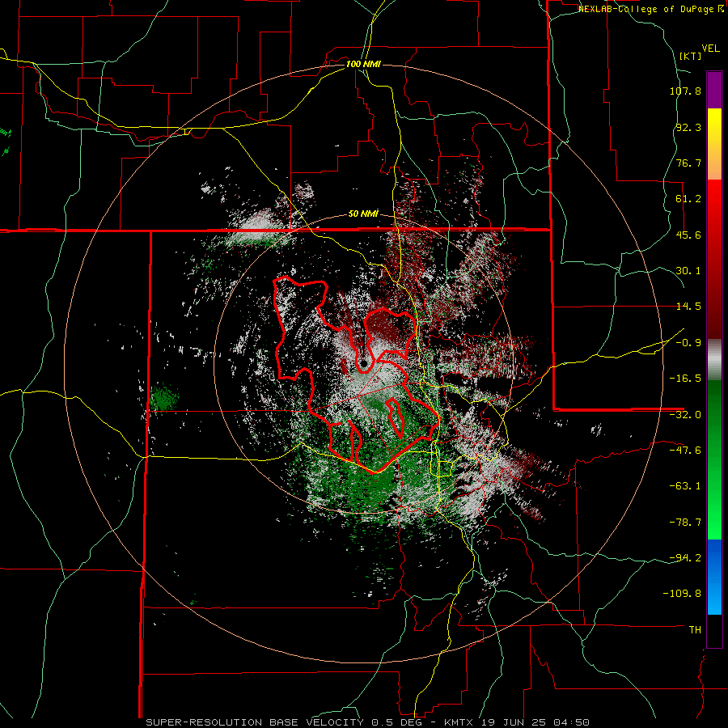Click the green segment of velocity color bar
The image size is (728, 728).
click(714, 459)
